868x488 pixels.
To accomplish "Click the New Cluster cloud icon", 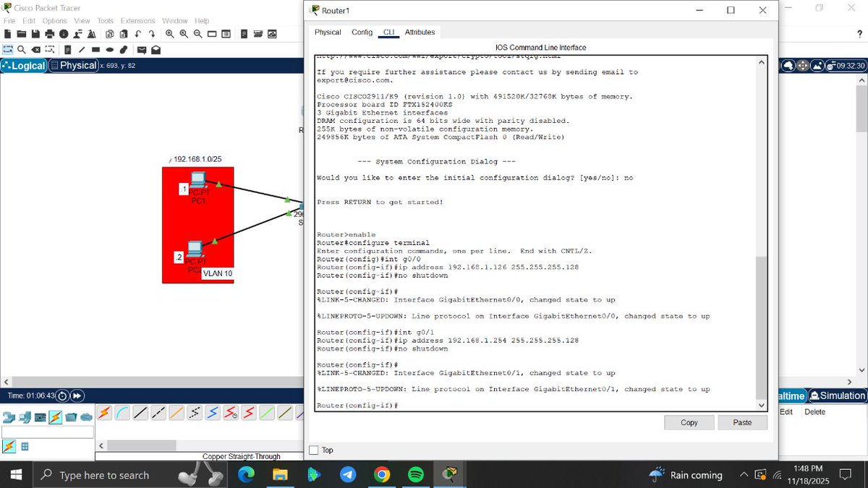I will point(788,65).
